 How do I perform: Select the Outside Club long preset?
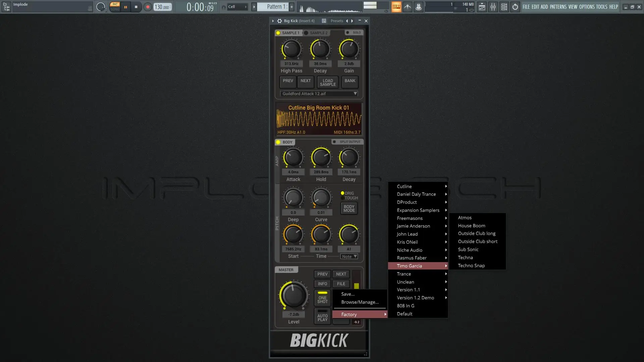(477, 234)
